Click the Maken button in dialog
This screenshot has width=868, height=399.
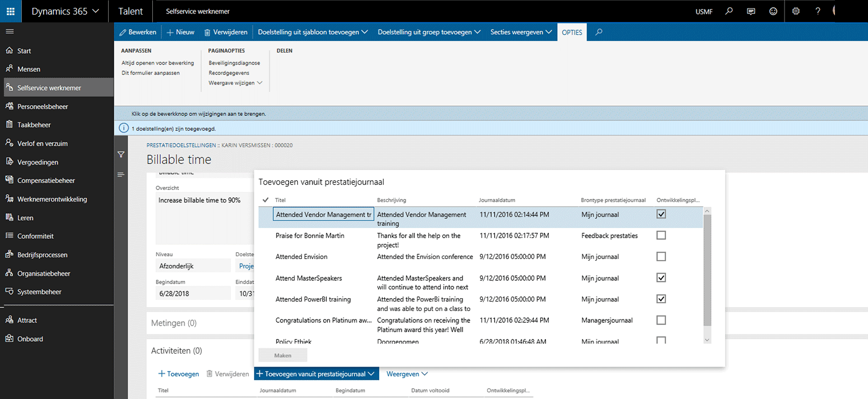(283, 355)
